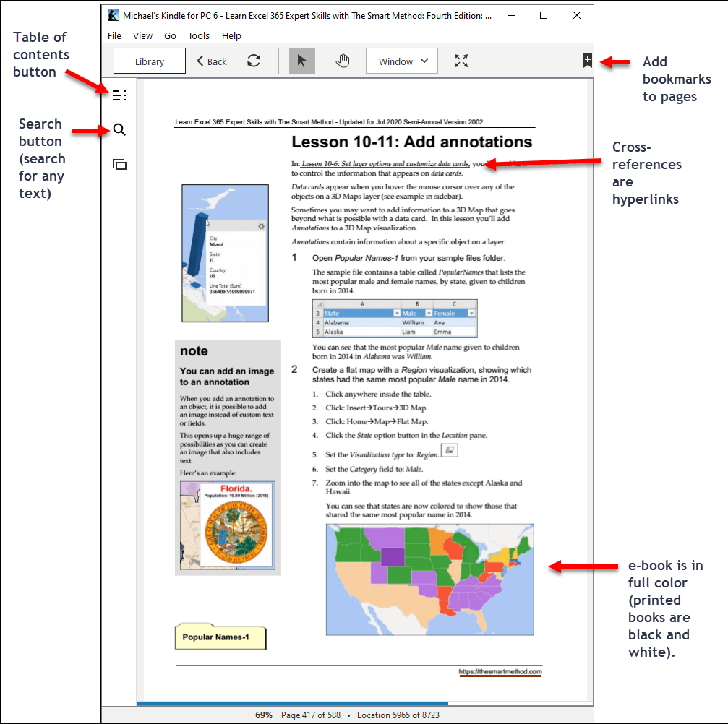Add a bookmark to this page
Viewport: 728px width, 724px height.
click(587, 61)
